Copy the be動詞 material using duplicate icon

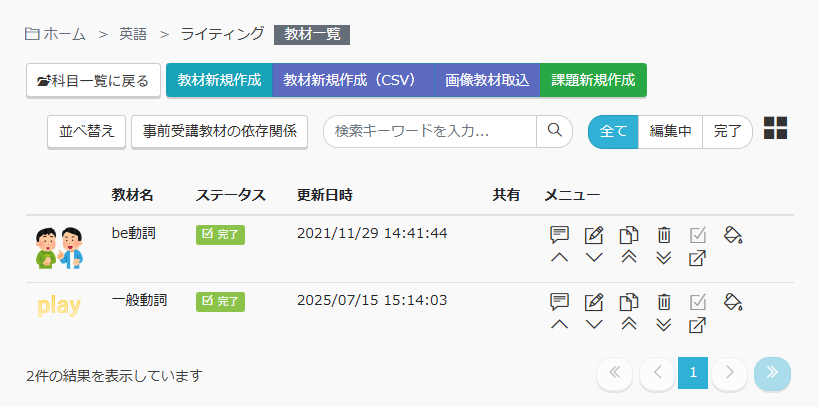tap(629, 235)
